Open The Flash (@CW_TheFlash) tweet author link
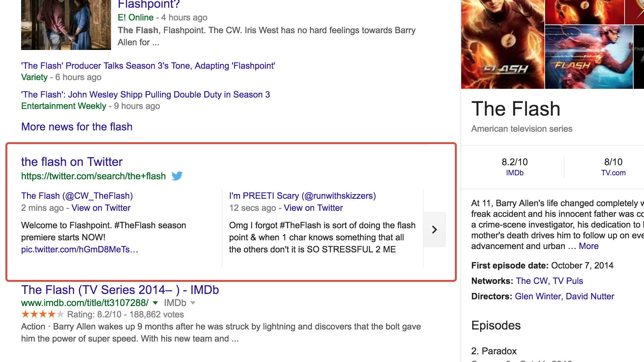 (x=77, y=196)
